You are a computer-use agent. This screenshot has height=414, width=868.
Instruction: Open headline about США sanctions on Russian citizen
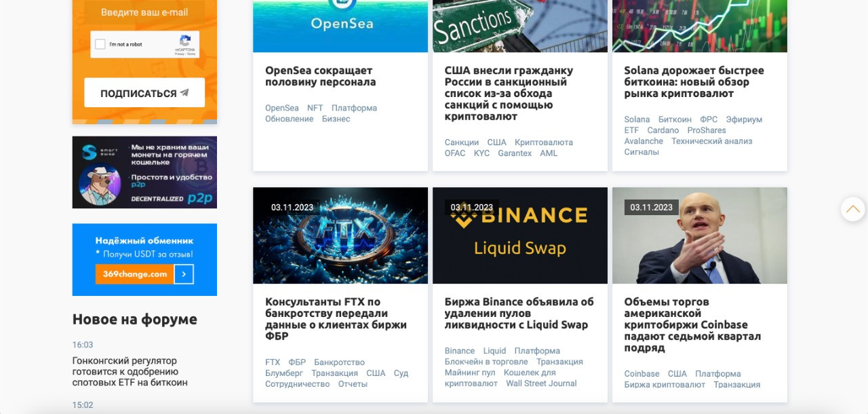[x=509, y=94]
